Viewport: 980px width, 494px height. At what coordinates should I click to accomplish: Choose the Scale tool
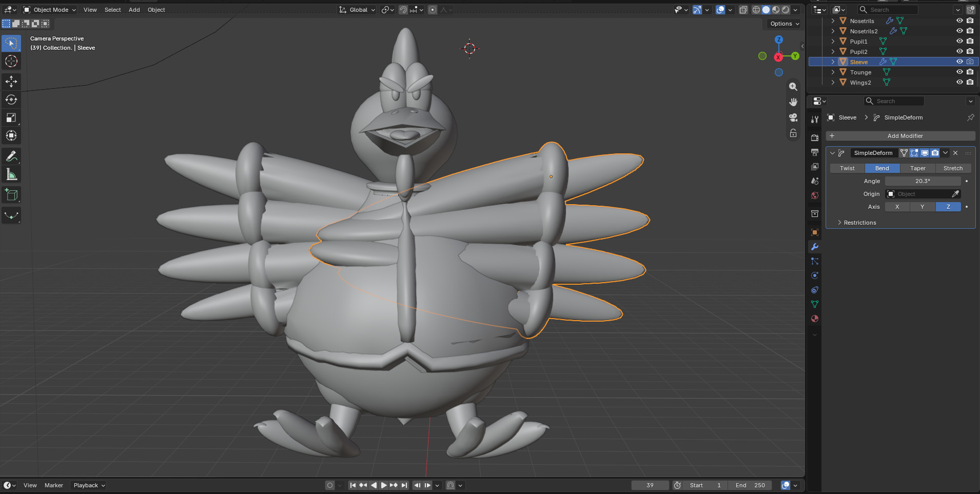(11, 117)
